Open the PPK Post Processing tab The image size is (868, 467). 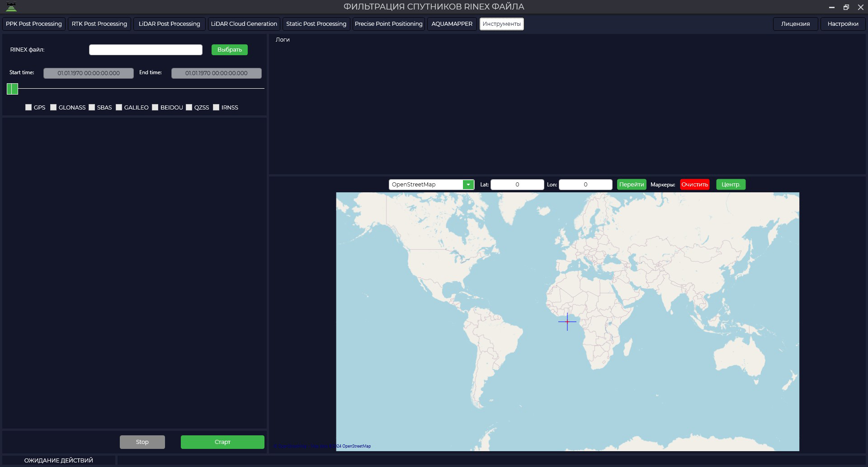tap(34, 24)
